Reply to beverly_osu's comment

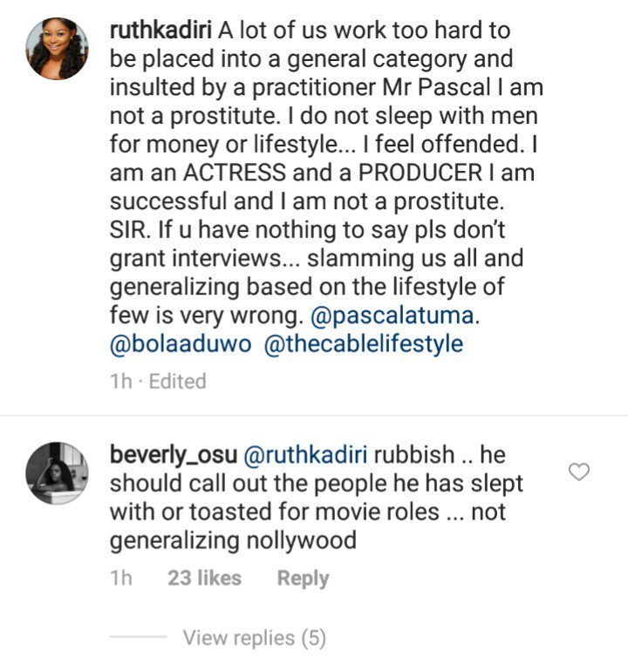click(x=303, y=578)
